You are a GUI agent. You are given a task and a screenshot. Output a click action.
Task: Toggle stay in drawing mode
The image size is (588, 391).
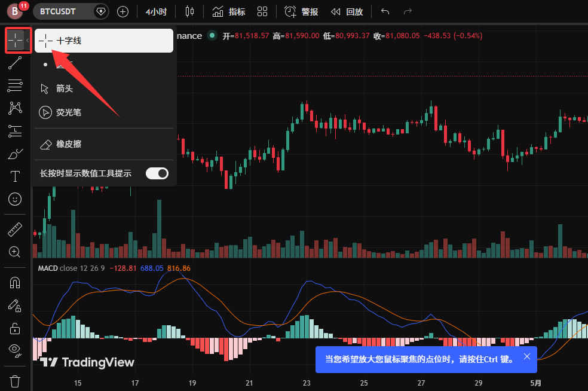click(15, 306)
